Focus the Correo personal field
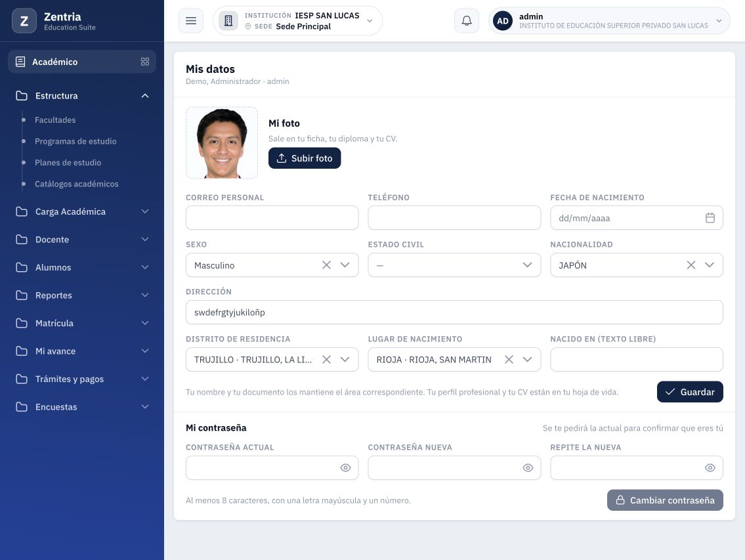 [272, 218]
